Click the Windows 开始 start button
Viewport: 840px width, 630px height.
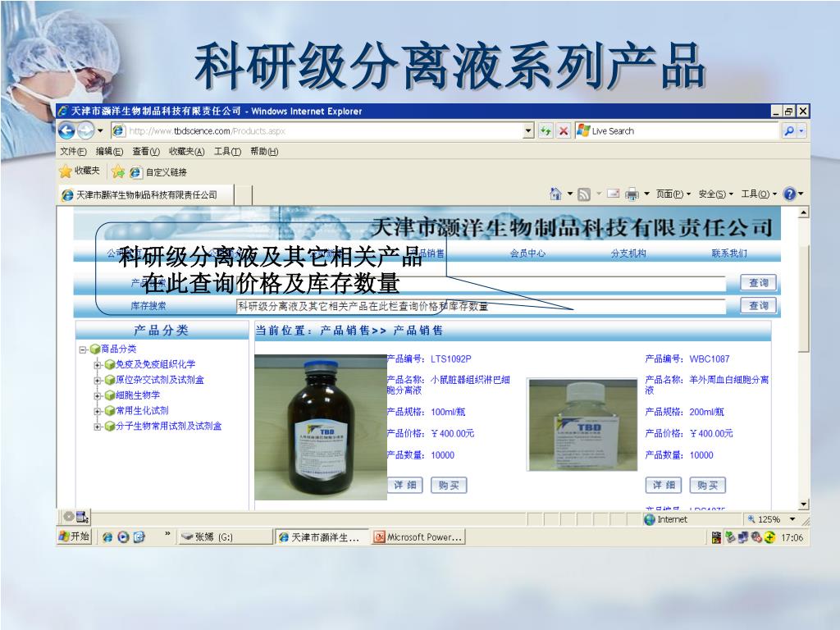tap(75, 536)
